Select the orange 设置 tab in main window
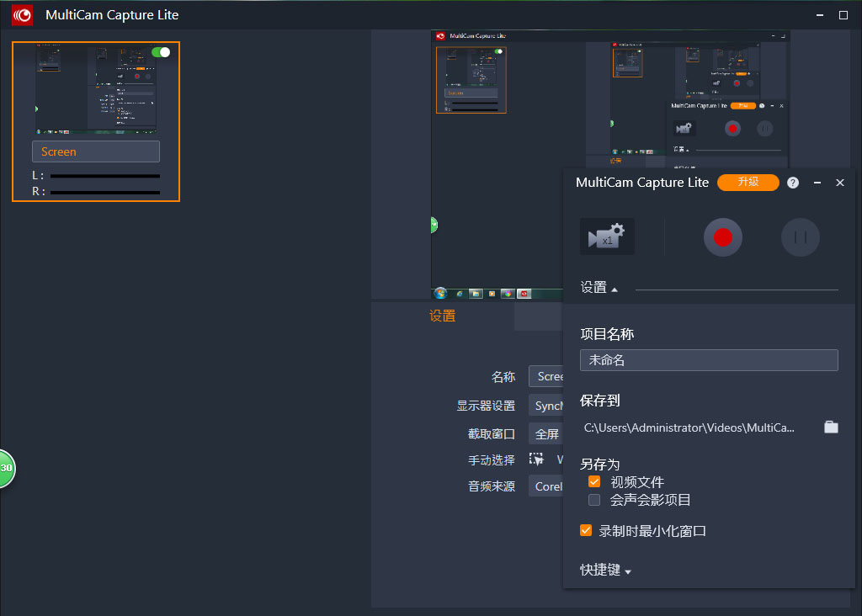862x616 pixels. click(443, 316)
